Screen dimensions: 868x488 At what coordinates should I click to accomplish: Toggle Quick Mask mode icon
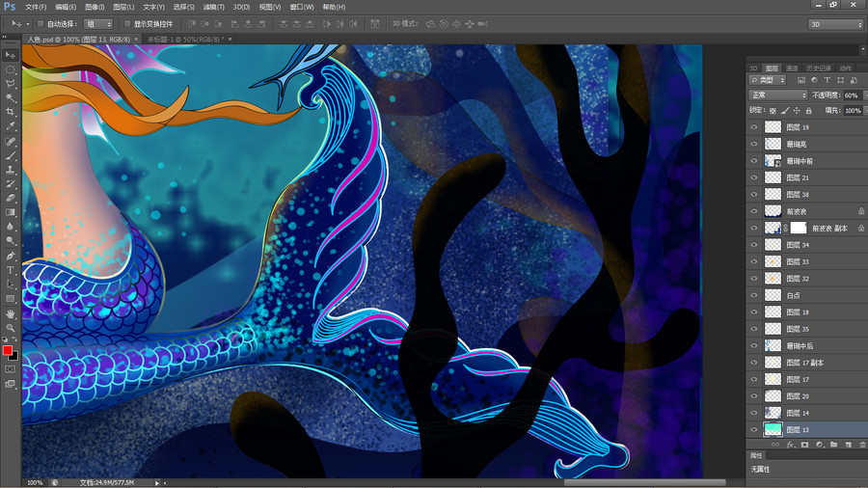(10, 369)
